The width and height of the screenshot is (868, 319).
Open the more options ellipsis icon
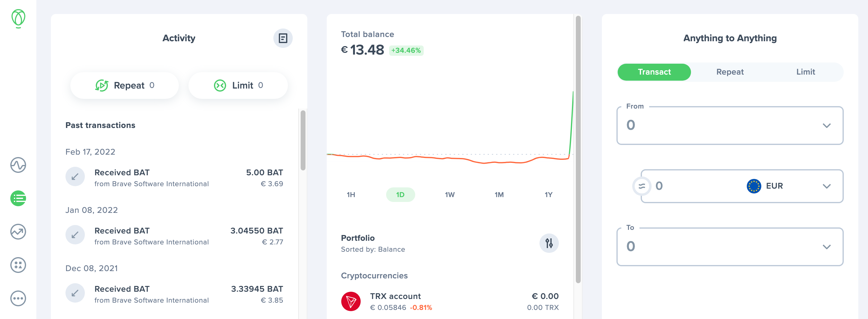coord(18,298)
